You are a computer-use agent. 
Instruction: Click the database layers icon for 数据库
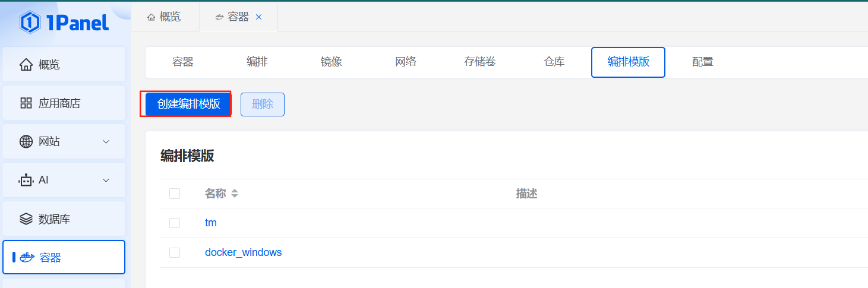click(26, 219)
